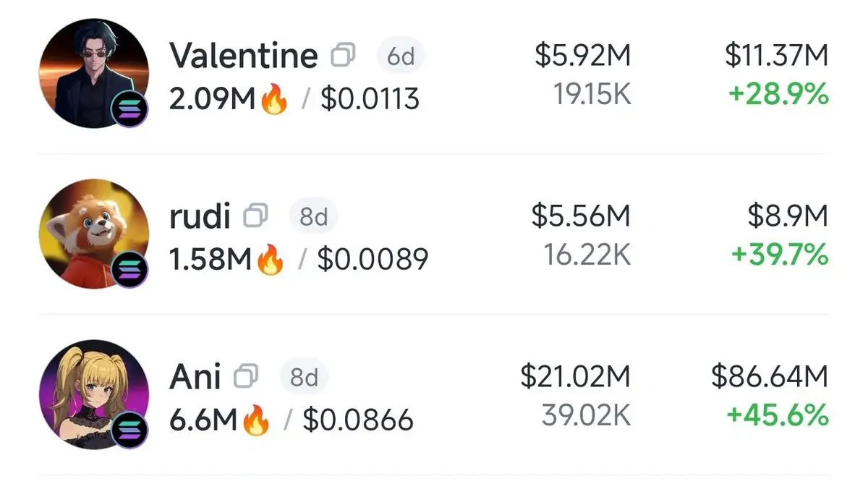Select the rudi token name
868x497 pixels.
click(x=200, y=216)
